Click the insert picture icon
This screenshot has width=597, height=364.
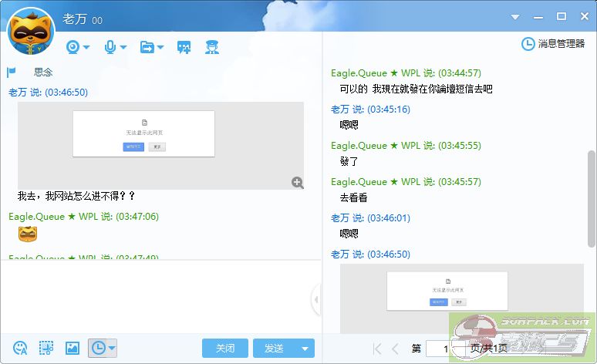point(73,348)
